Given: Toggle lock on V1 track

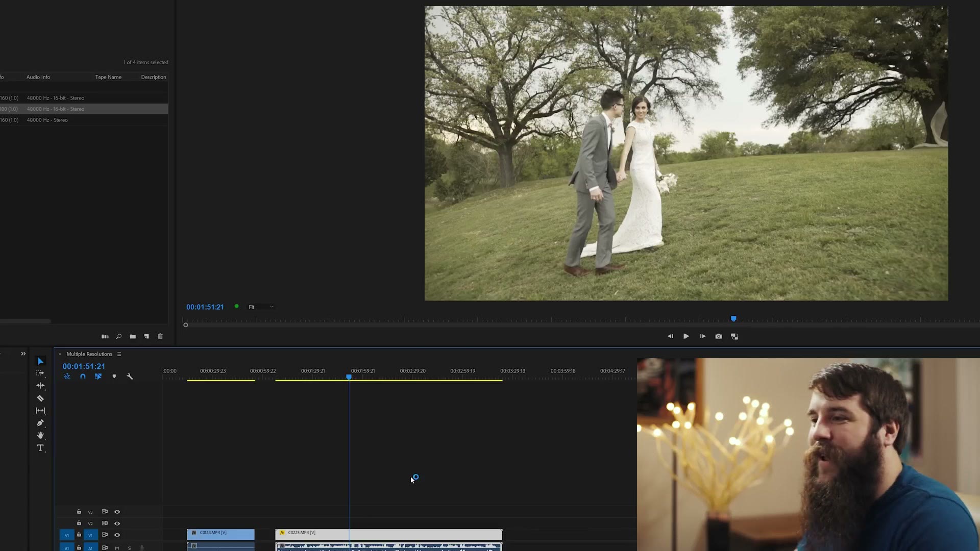Looking at the screenshot, I should click(x=79, y=535).
